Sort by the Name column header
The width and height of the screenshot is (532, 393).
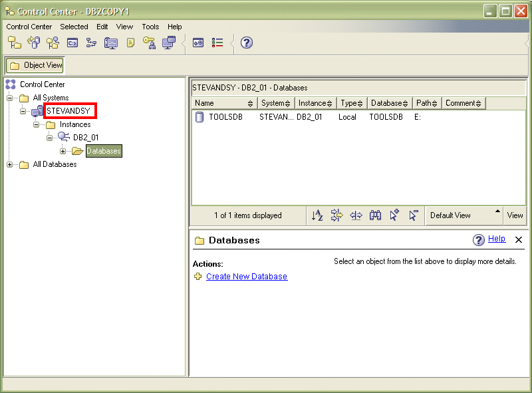[x=225, y=103]
